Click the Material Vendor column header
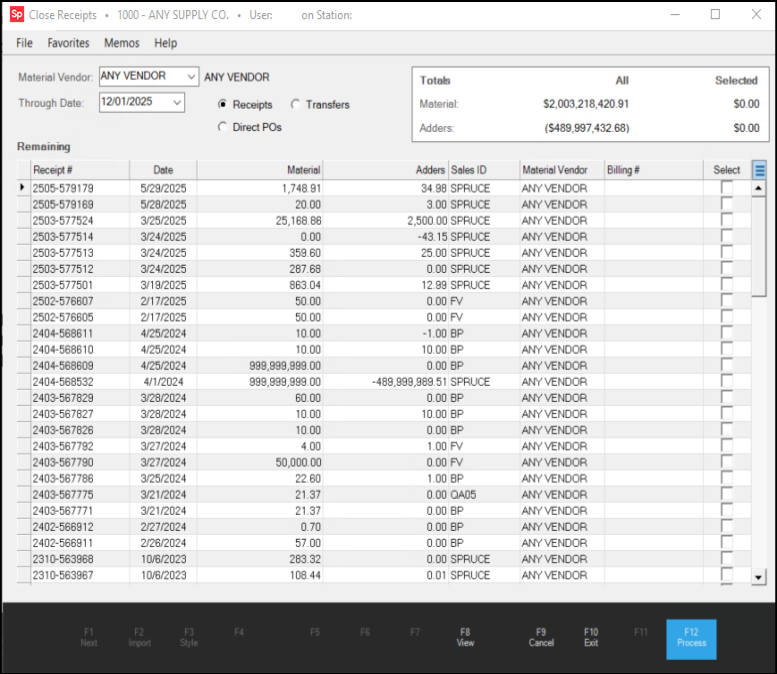This screenshot has width=777, height=674. click(562, 170)
